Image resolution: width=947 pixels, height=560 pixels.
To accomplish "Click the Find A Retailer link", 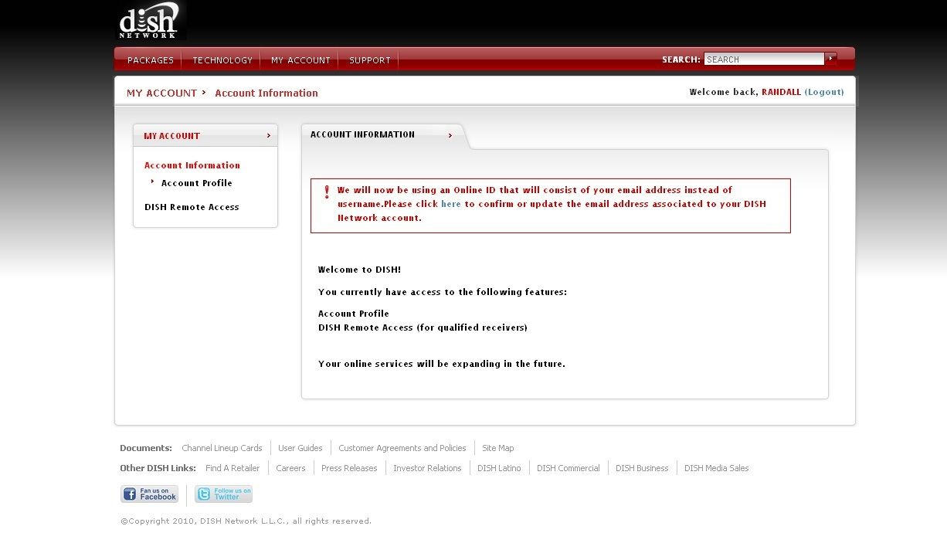I will click(233, 468).
